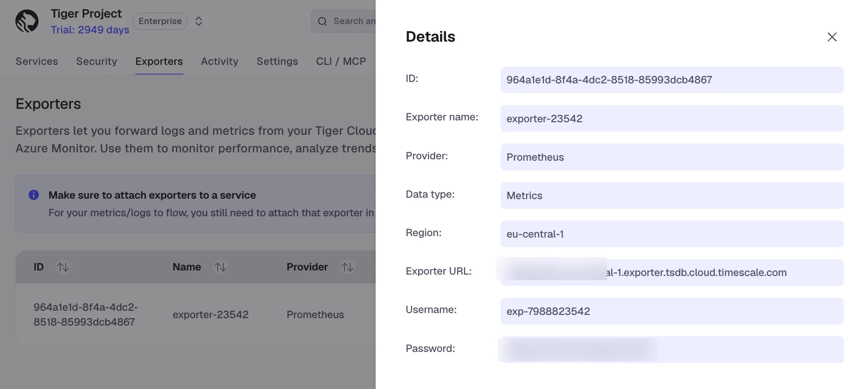Click the 'Username:' label
Image resolution: width=868 pixels, height=389 pixels.
(431, 309)
